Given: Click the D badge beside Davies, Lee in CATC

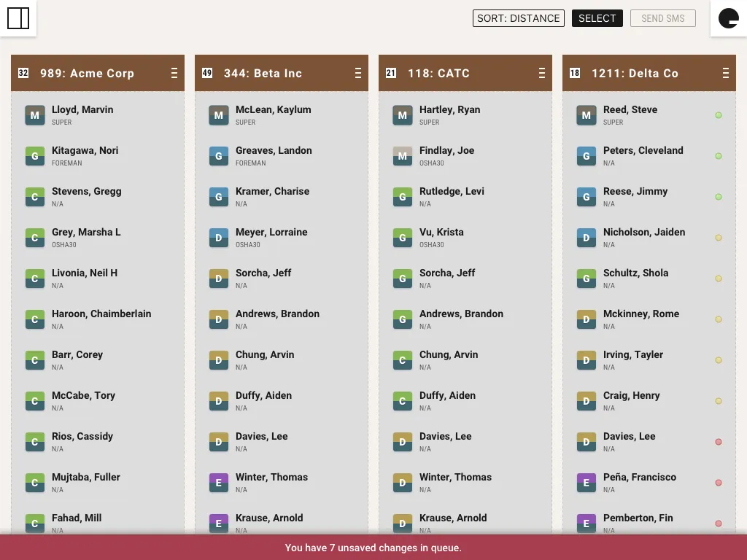Looking at the screenshot, I should (403, 442).
